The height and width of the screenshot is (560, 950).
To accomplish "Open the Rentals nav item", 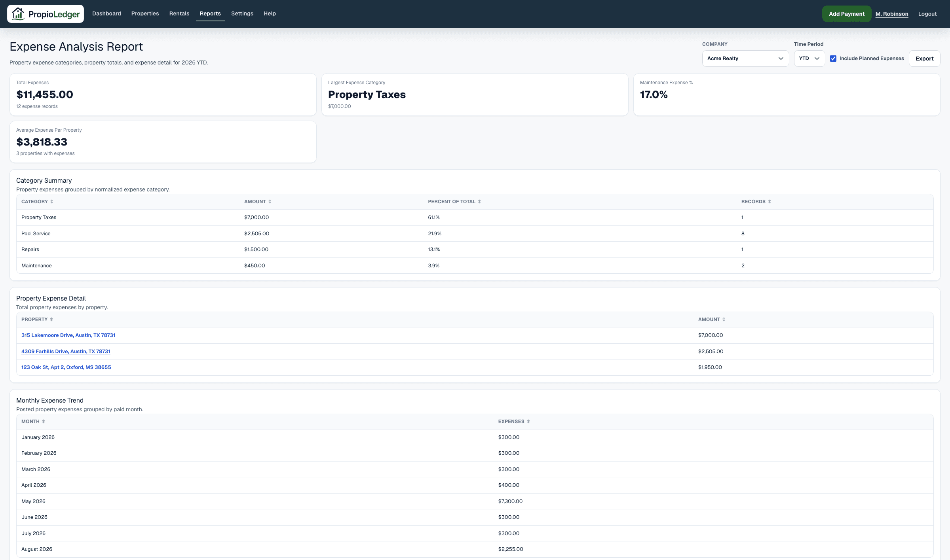I will [179, 14].
